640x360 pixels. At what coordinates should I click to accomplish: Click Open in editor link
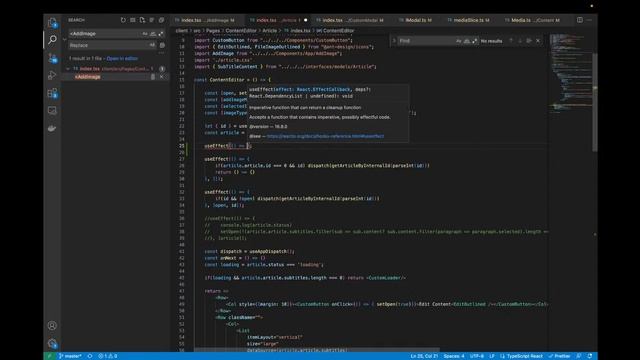point(122,58)
